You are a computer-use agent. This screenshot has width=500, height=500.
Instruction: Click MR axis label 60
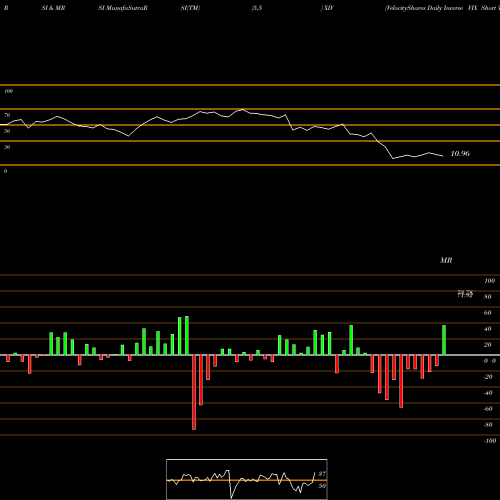(x=488, y=313)
